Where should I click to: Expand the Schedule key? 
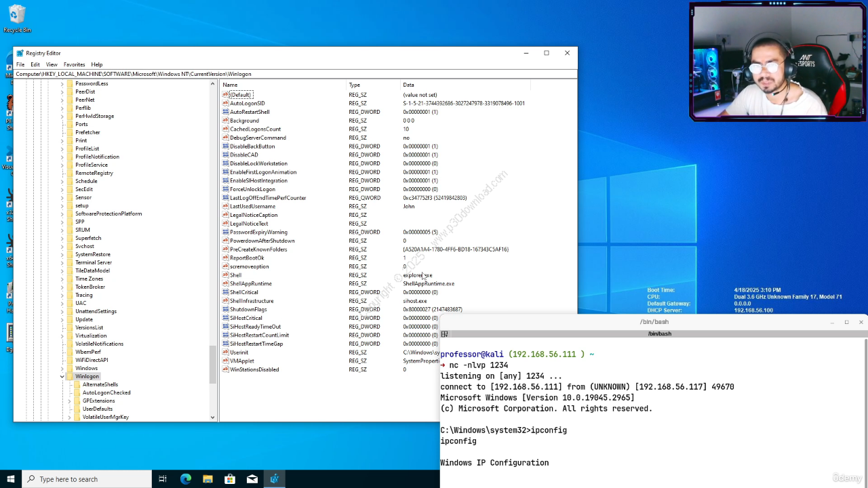point(62,181)
